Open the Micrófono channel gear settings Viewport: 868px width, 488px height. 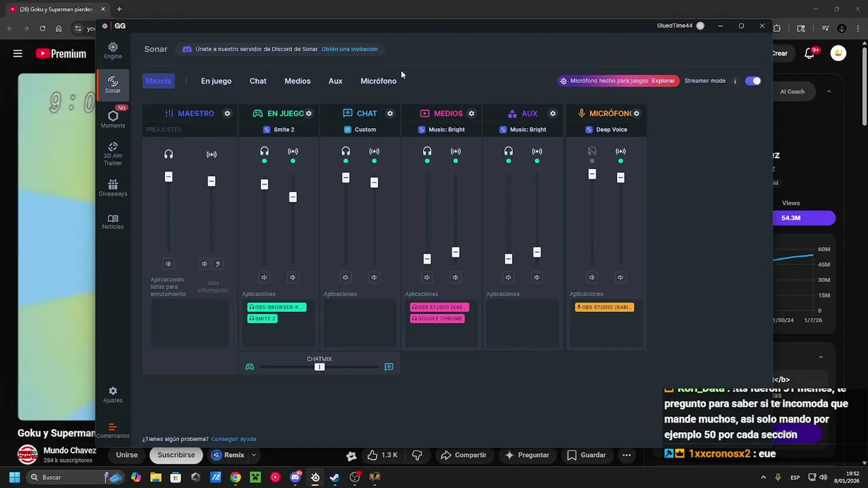point(636,113)
